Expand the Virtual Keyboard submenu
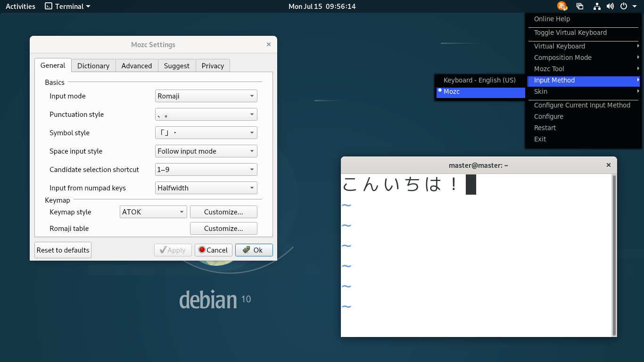 point(584,46)
